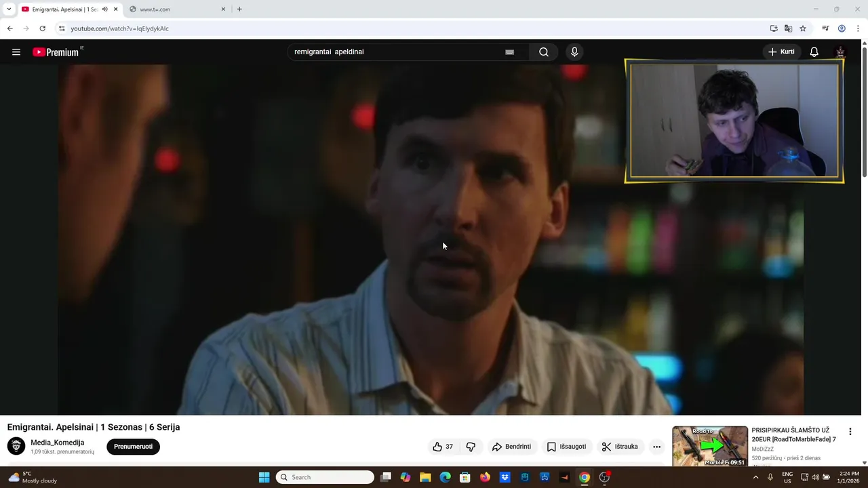Bookmark this page with star icon

pos(803,28)
